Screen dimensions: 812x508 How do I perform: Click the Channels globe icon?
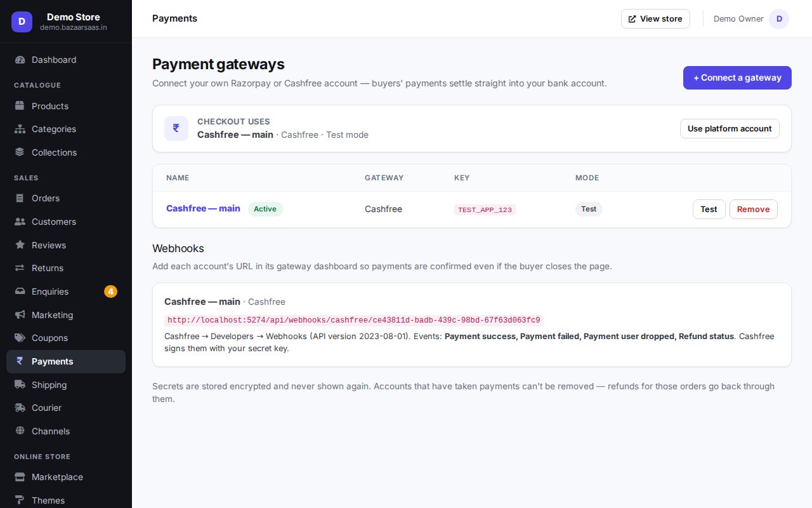tap(20, 431)
